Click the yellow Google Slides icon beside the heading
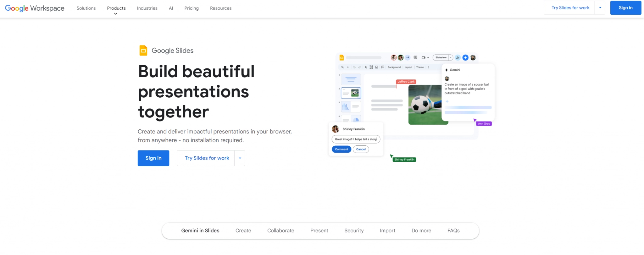This screenshot has width=644, height=255. [x=143, y=51]
